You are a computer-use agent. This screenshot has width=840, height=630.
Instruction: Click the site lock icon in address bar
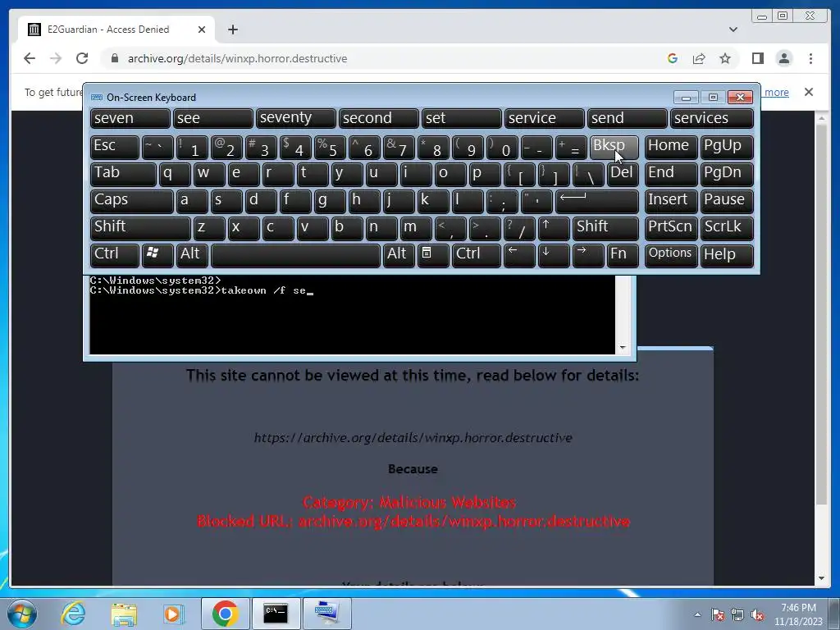(x=114, y=58)
